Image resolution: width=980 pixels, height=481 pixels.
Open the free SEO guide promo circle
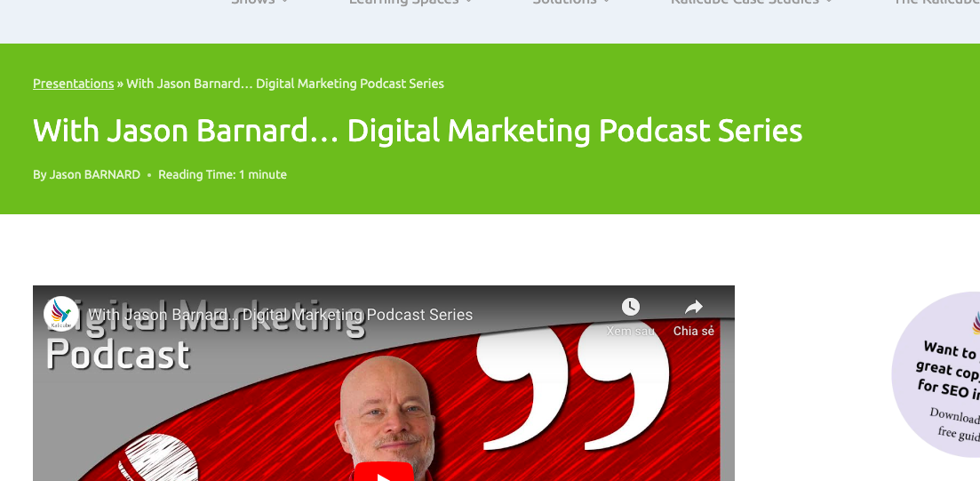click(x=936, y=375)
